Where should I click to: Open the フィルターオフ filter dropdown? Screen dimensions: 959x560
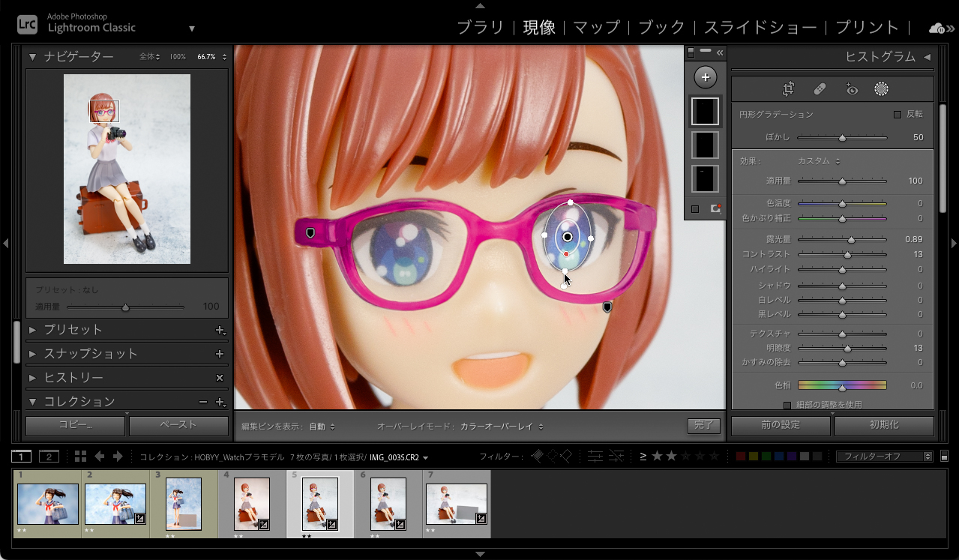[884, 456]
